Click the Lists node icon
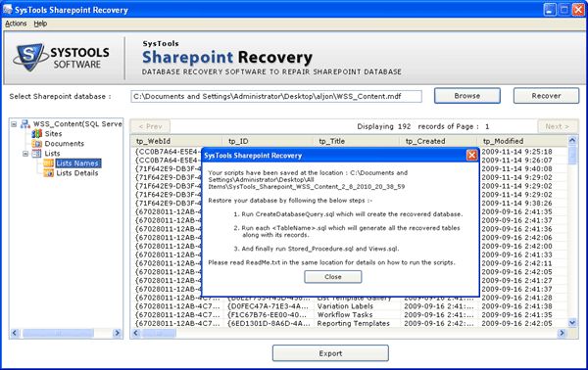This screenshot has height=370, width=588. pyautogui.click(x=37, y=153)
